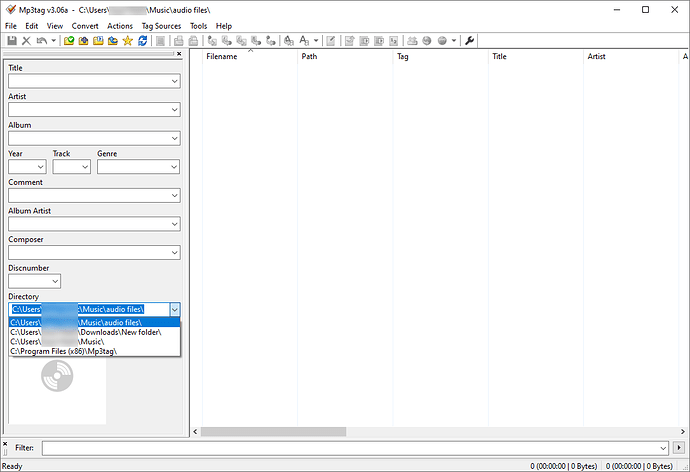This screenshot has height=472, width=690.
Task: Open the Actions menu
Action: 120,26
